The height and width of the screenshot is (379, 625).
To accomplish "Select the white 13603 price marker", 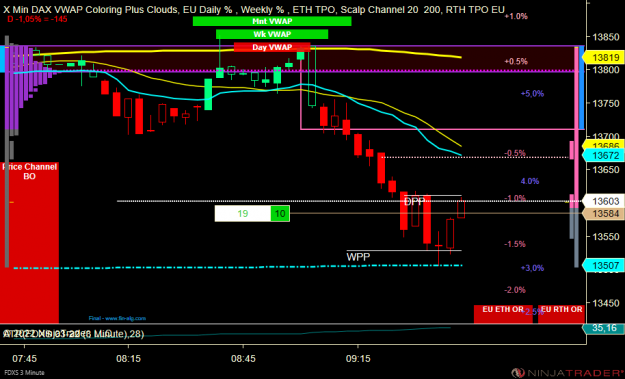I will point(603,201).
